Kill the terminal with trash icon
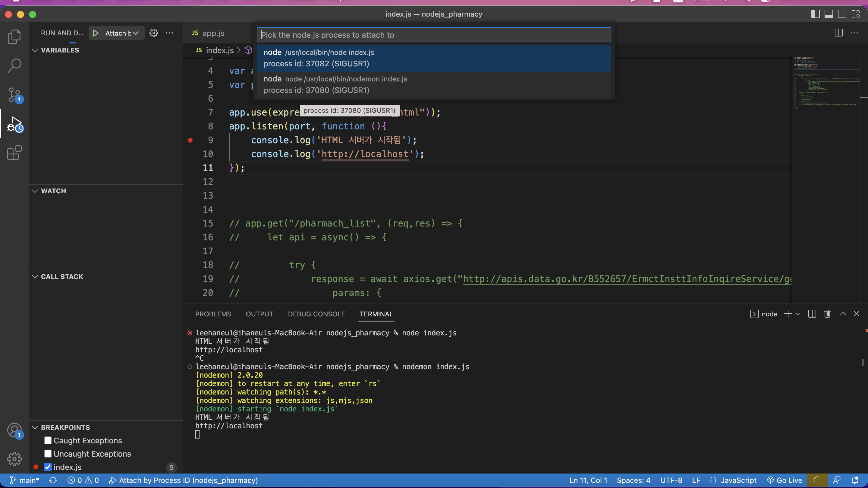868x488 pixels. [x=827, y=314]
